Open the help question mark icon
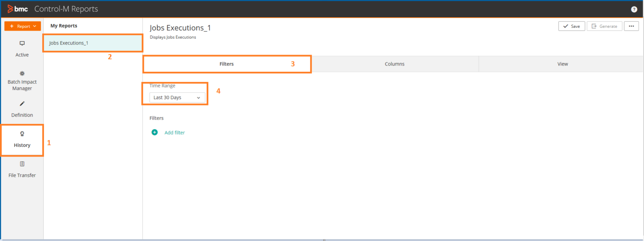Viewport: 644px width, 241px height. tap(634, 9)
